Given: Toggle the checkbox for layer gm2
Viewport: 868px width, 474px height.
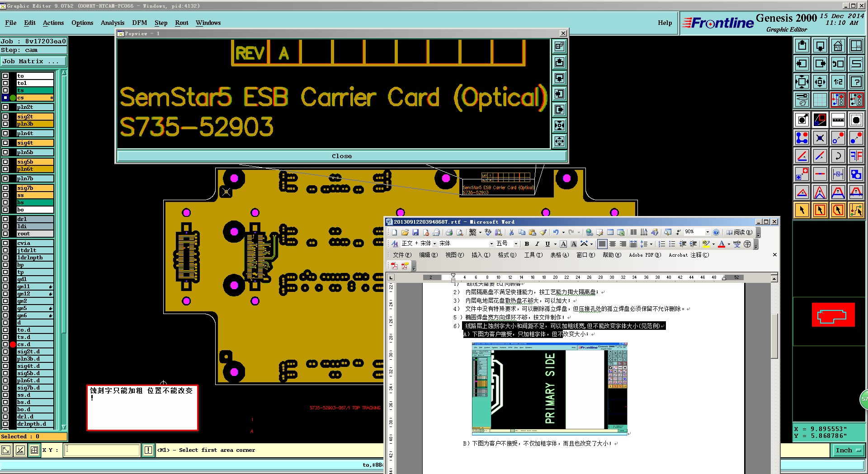Looking at the screenshot, I should [5, 301].
